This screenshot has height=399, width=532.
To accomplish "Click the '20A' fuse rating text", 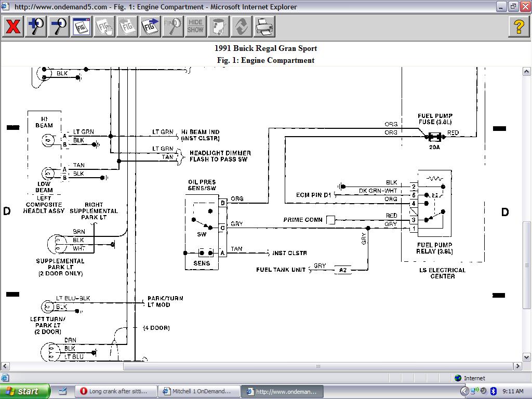I will pos(435,147).
